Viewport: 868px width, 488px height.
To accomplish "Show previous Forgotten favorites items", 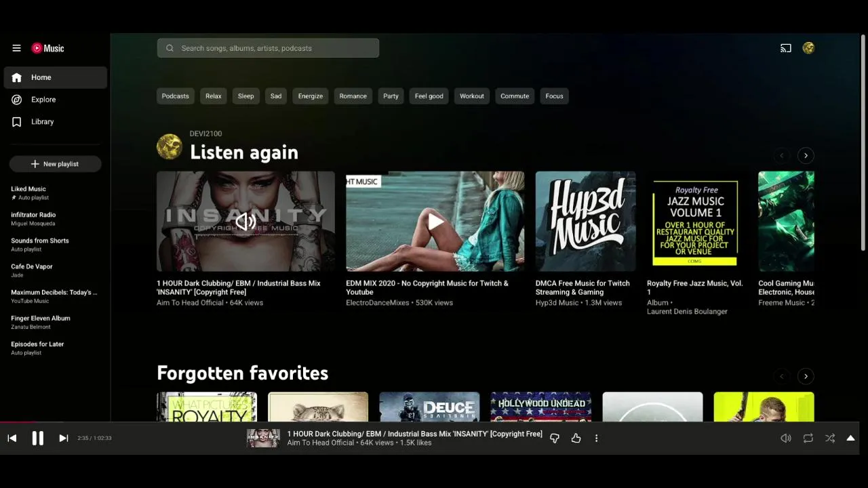I will click(x=781, y=376).
